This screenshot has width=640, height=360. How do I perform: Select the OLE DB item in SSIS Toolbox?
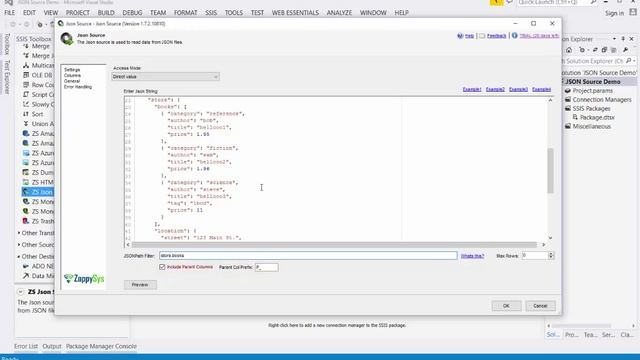pos(38,75)
